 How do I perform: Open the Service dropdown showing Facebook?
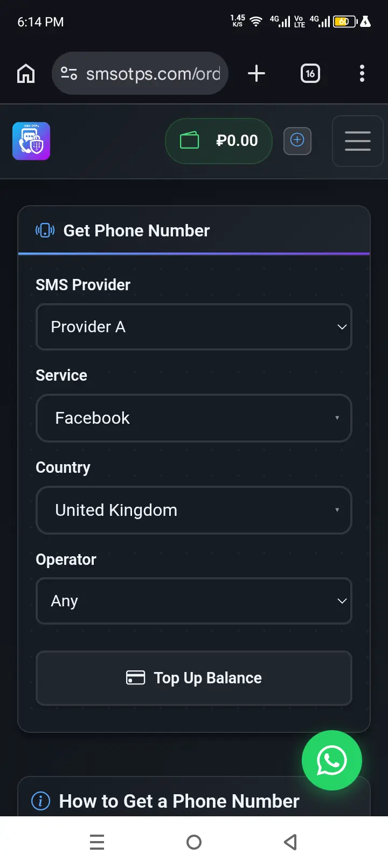tap(194, 418)
